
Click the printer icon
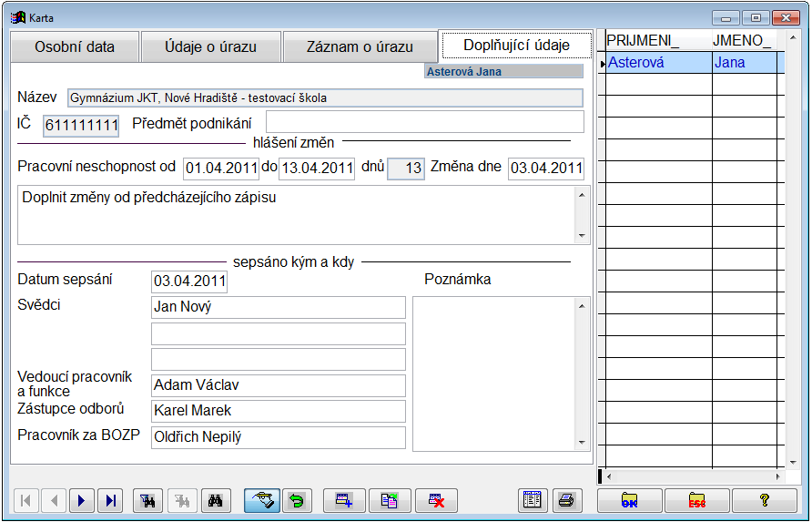click(565, 500)
